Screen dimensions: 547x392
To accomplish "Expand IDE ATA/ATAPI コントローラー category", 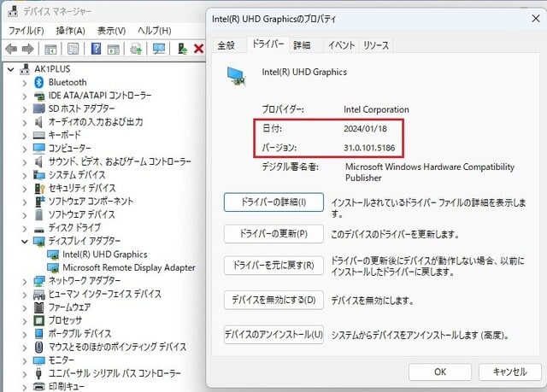I will coord(25,97).
